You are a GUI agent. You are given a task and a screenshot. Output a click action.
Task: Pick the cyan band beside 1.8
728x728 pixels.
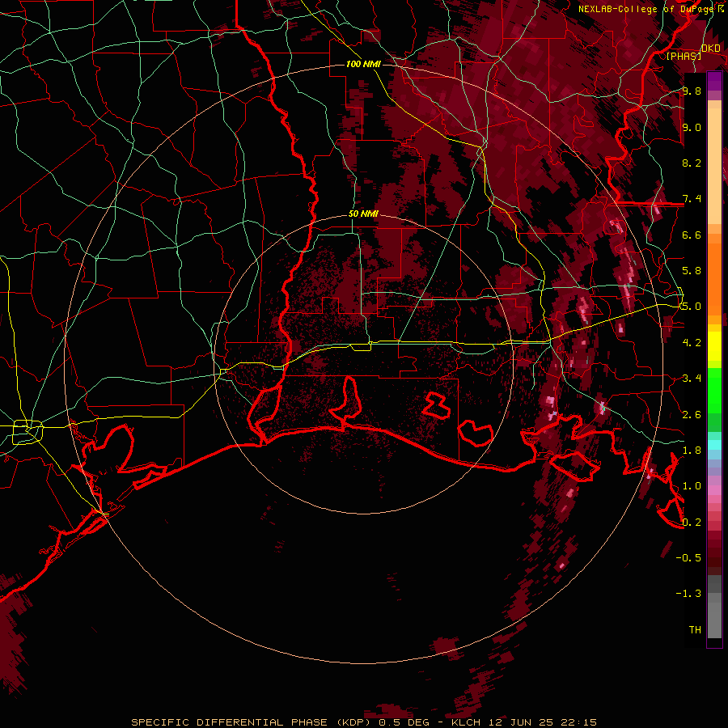pyautogui.click(x=714, y=445)
